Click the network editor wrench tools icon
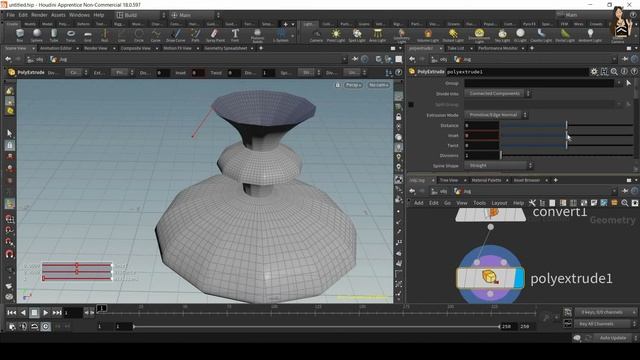Image resolution: width=640 pixels, height=360 pixels. click(532, 203)
